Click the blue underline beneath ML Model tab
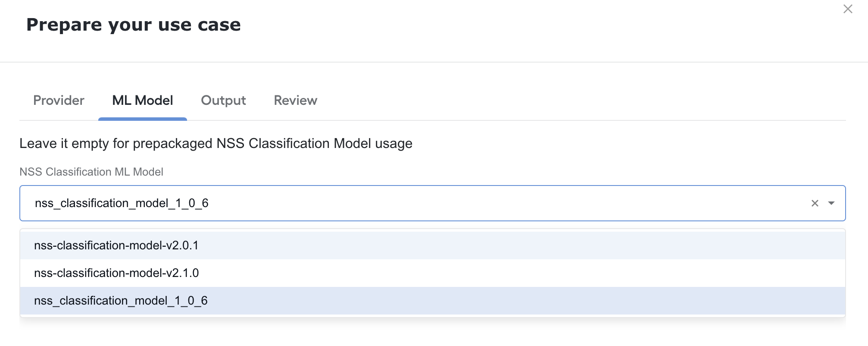The width and height of the screenshot is (868, 346). tap(143, 119)
